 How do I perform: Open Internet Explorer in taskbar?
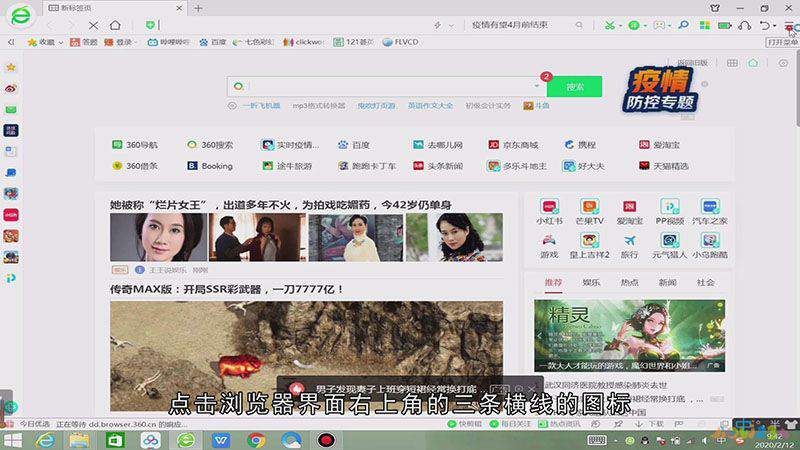coord(45,440)
